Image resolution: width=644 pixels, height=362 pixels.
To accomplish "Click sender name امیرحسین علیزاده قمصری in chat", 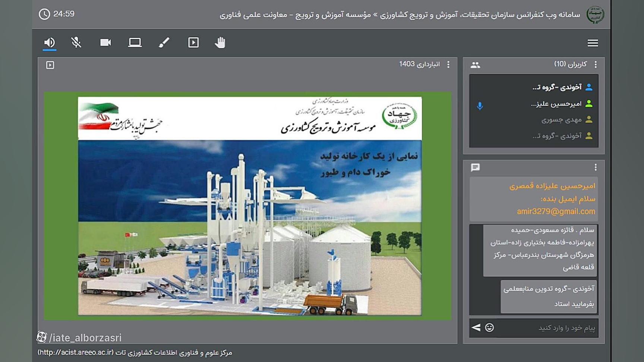I will 552,186.
